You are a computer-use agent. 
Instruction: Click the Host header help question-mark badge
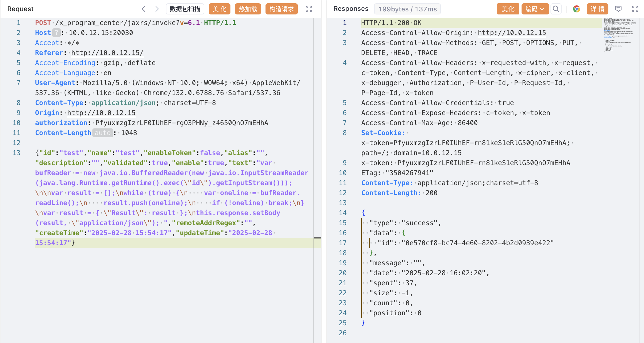pyautogui.click(x=56, y=33)
